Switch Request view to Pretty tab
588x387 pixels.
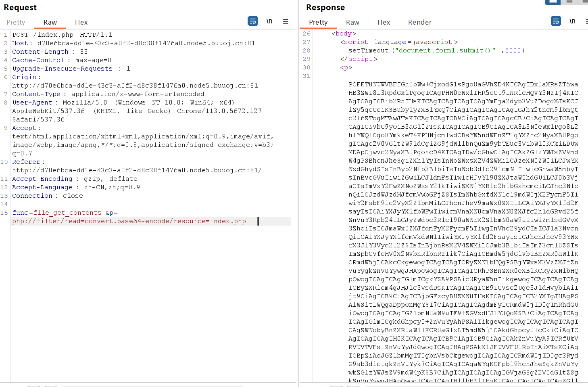pos(16,22)
